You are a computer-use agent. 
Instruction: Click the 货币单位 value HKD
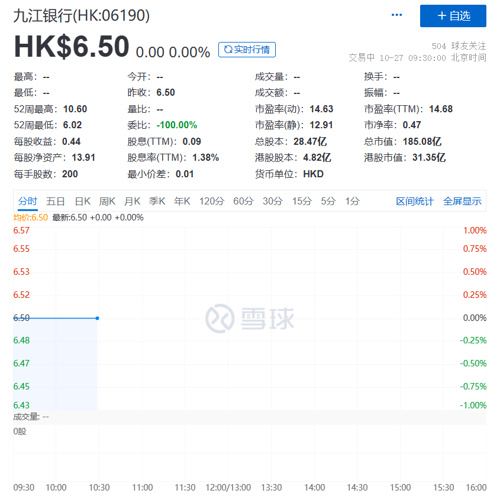pyautogui.click(x=313, y=174)
